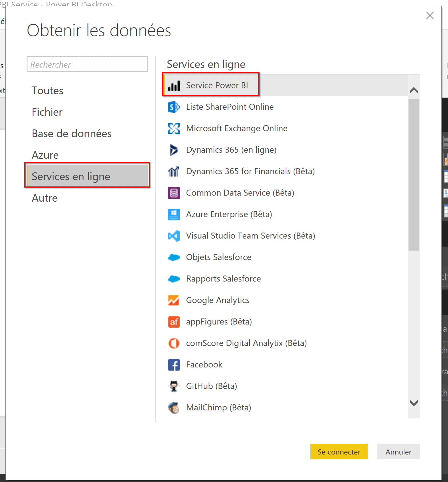Click the Google Analytics icon
Image resolution: width=448 pixels, height=482 pixels.
(x=174, y=300)
